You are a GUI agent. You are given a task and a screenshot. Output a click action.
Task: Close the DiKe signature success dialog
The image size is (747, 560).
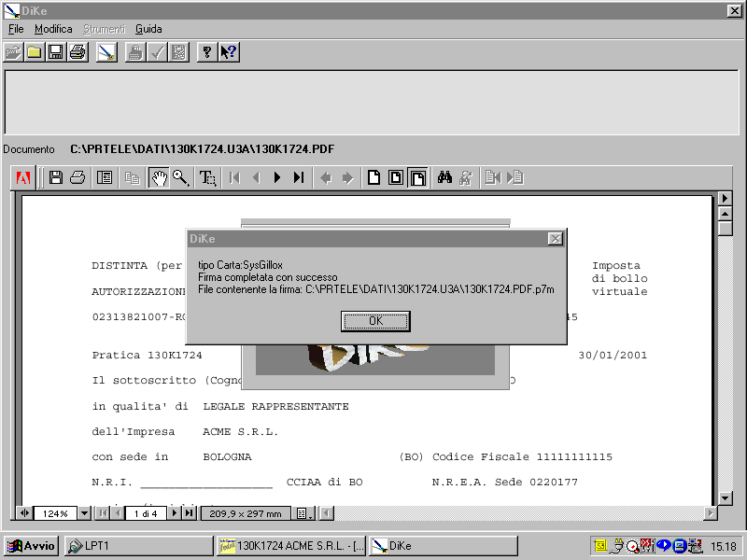(555, 239)
